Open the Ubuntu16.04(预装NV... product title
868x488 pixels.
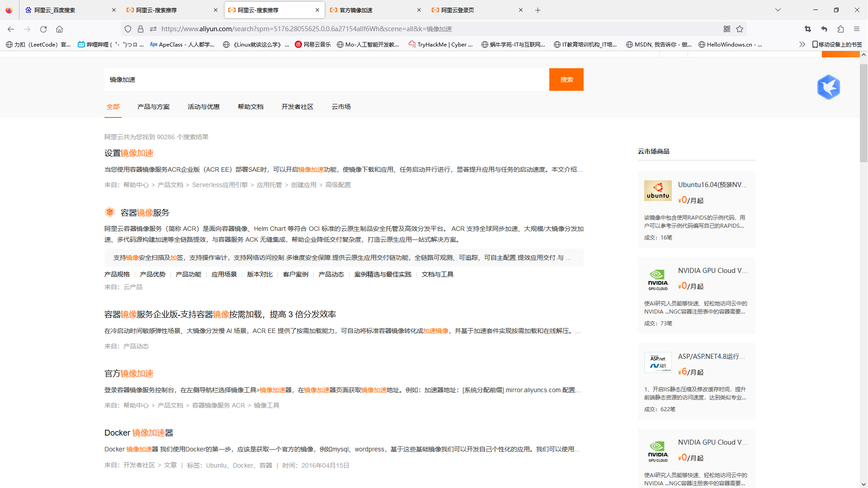point(712,184)
